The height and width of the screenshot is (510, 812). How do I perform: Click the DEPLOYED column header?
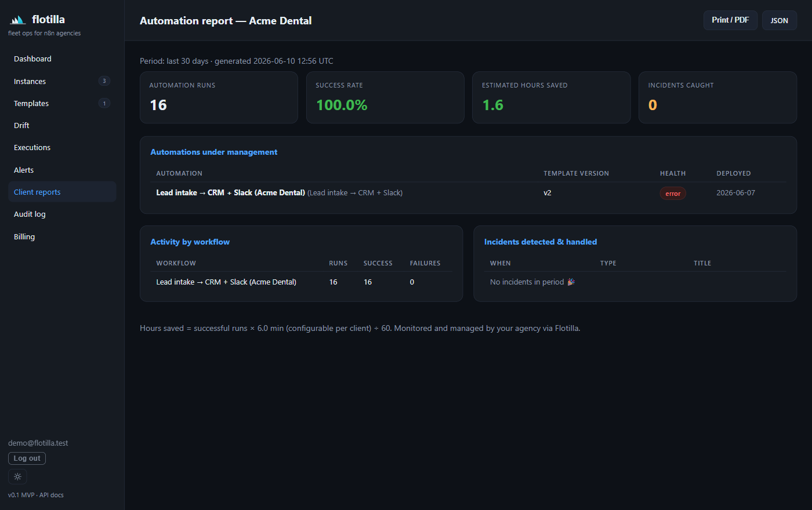click(x=733, y=173)
